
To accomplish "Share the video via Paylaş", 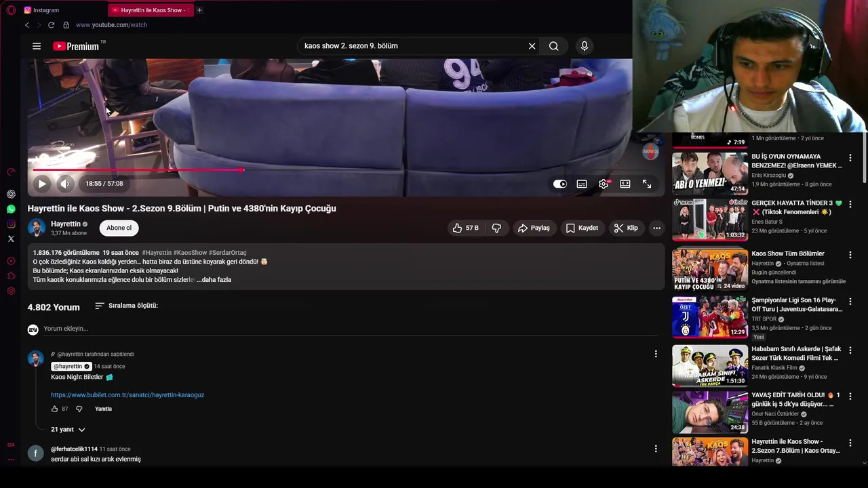I will [x=534, y=228].
